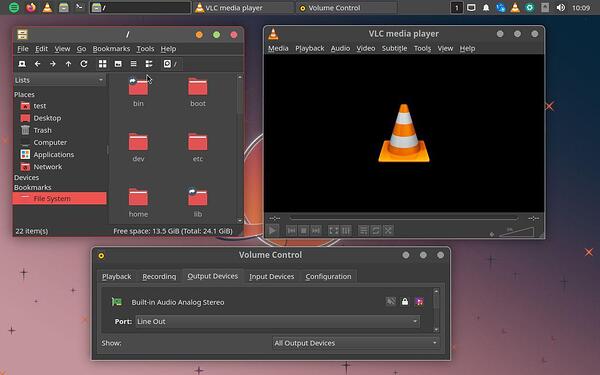Open the VLC Subtitle menu

click(x=395, y=49)
